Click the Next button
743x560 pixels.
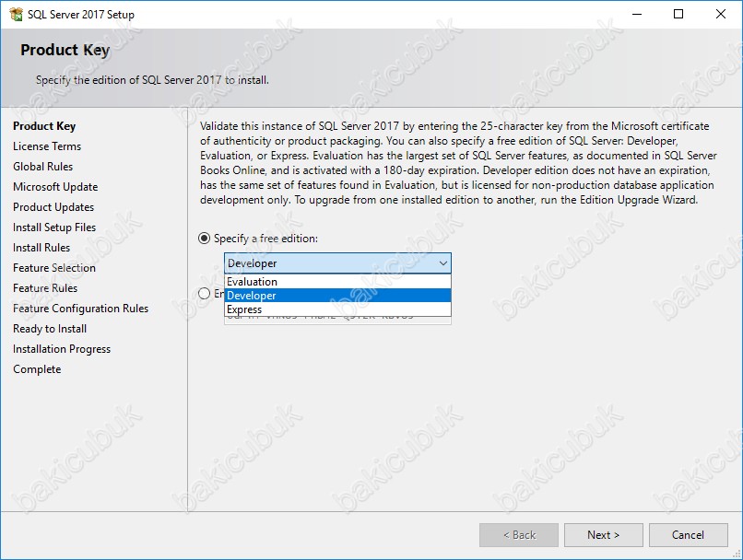coord(603,535)
